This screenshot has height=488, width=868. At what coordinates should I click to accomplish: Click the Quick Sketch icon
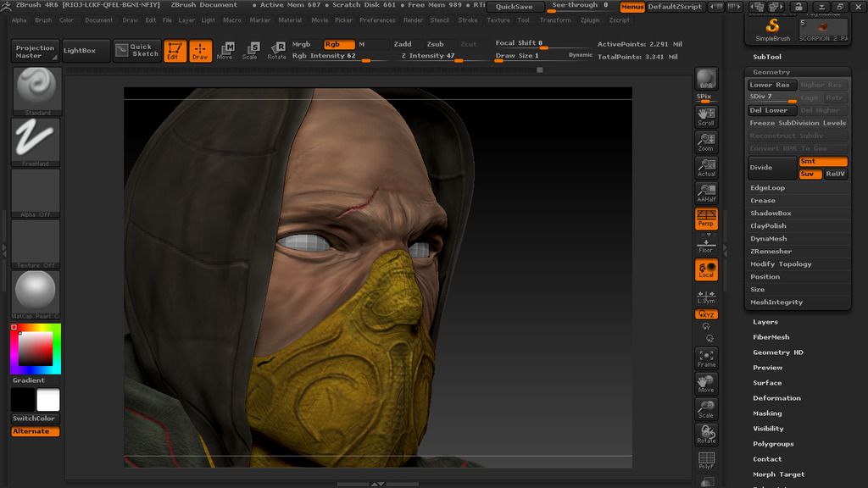click(x=137, y=50)
